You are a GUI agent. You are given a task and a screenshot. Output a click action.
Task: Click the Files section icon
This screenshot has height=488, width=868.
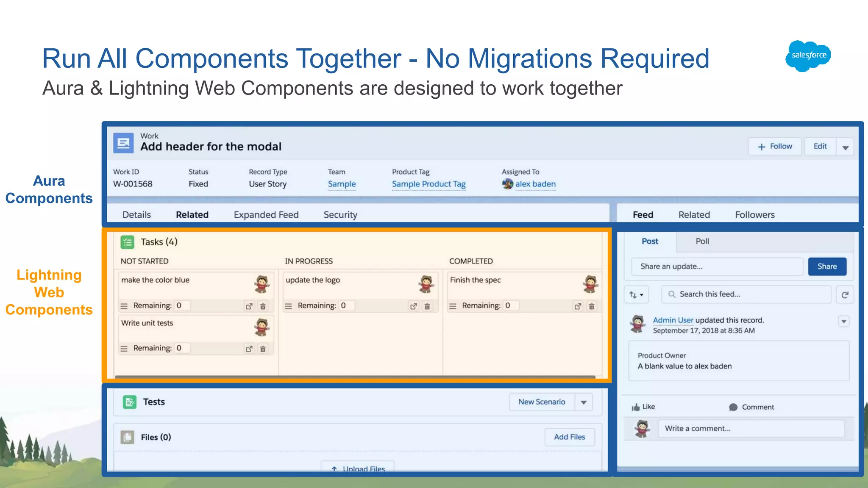click(127, 437)
